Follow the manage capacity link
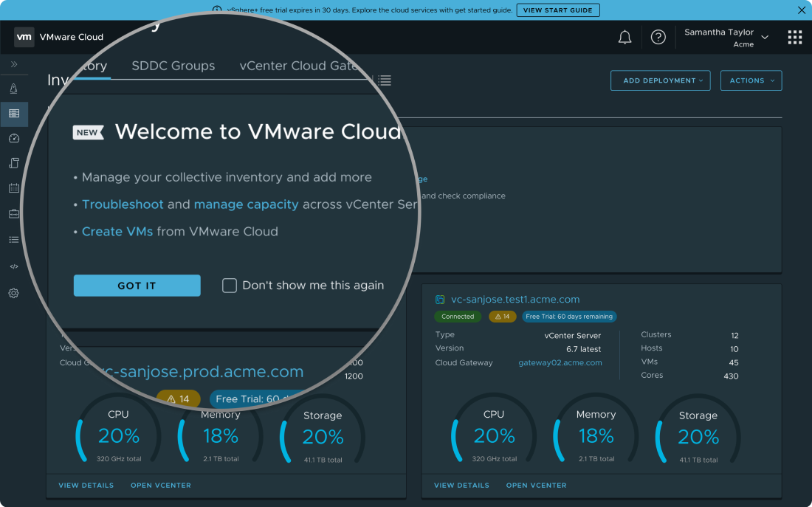 246,204
